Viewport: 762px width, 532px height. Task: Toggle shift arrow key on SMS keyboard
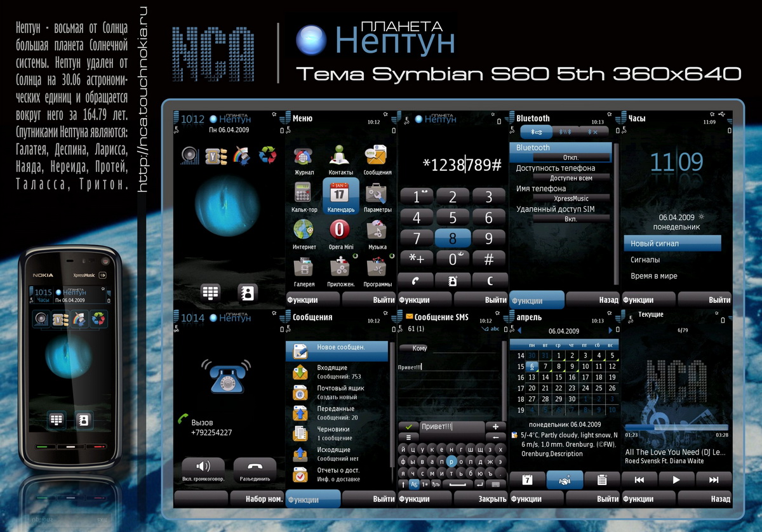coord(403,484)
